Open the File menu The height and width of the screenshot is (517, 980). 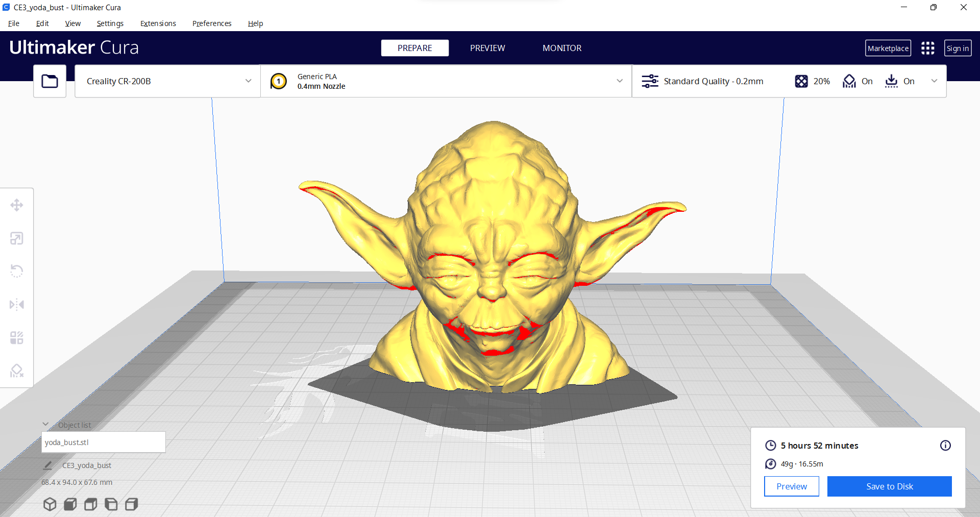click(14, 23)
